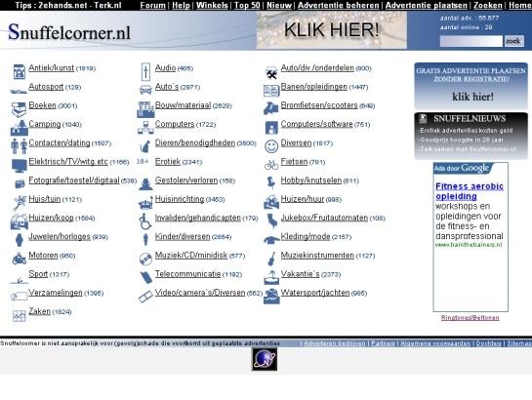Click the Erotiek advertenties kosten geld news item
The height and width of the screenshot is (400, 532).
coord(466,130)
